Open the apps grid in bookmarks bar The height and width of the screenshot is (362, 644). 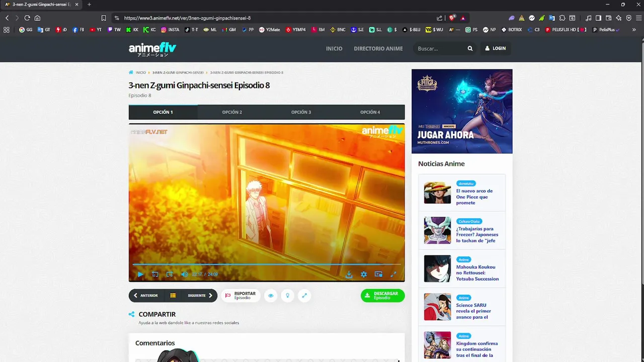point(7,30)
